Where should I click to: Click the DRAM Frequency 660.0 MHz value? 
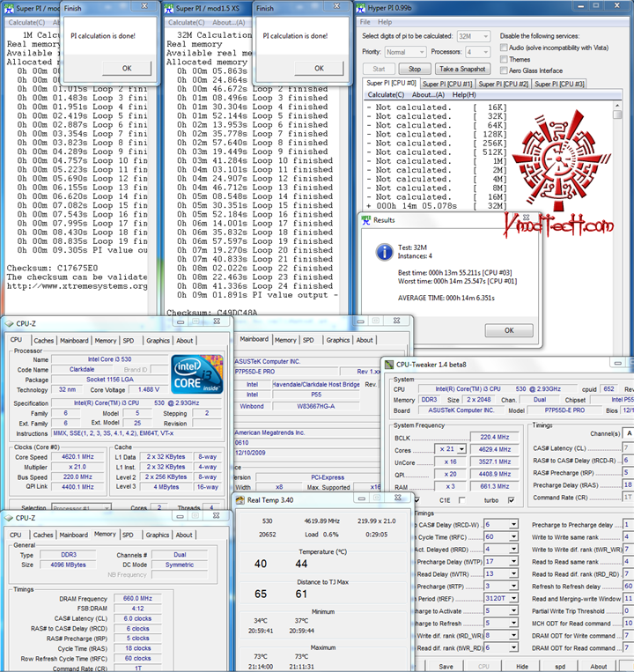tap(137, 598)
